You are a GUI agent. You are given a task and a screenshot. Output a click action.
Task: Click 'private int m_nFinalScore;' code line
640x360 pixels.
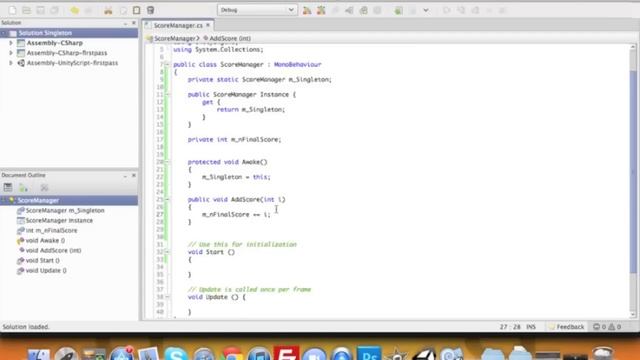click(x=234, y=140)
